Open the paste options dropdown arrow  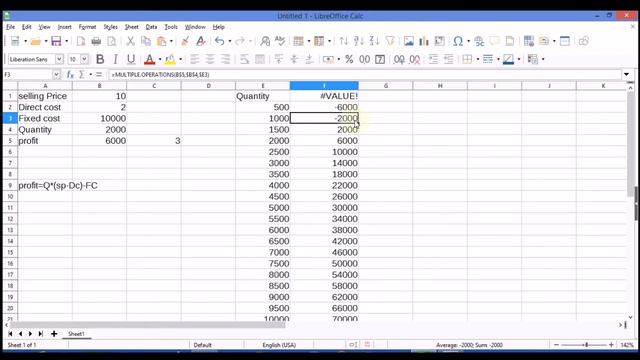click(x=171, y=41)
